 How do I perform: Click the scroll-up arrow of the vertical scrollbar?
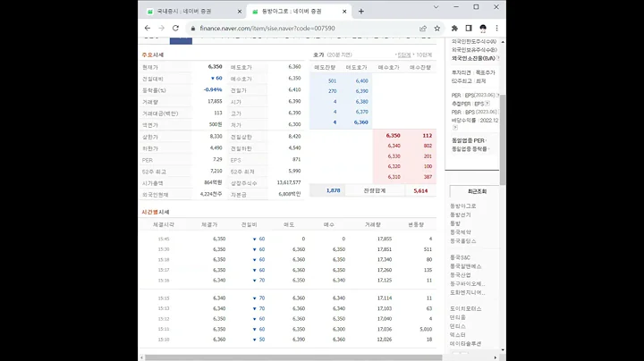click(503, 42)
